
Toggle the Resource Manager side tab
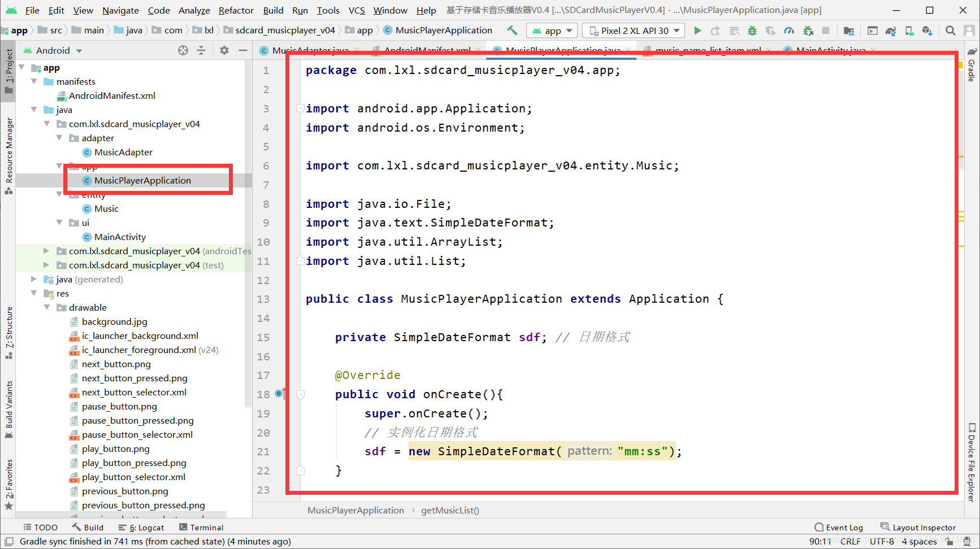click(x=8, y=156)
